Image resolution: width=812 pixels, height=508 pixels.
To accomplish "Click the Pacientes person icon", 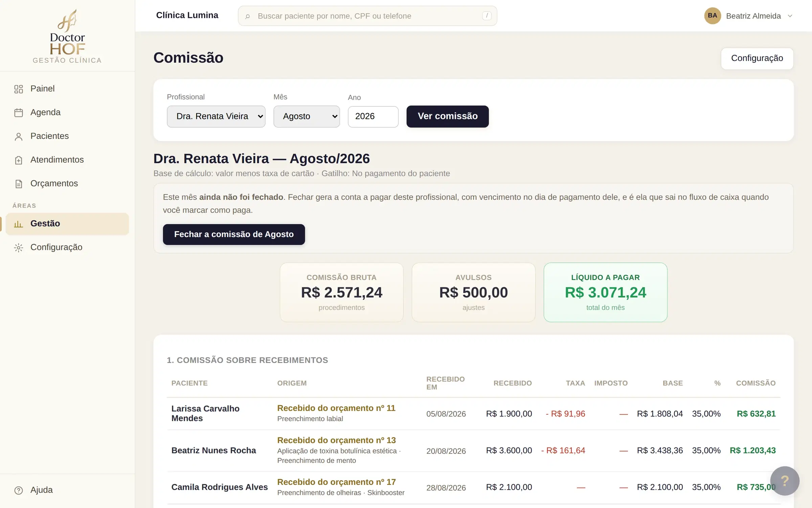I will (19, 136).
